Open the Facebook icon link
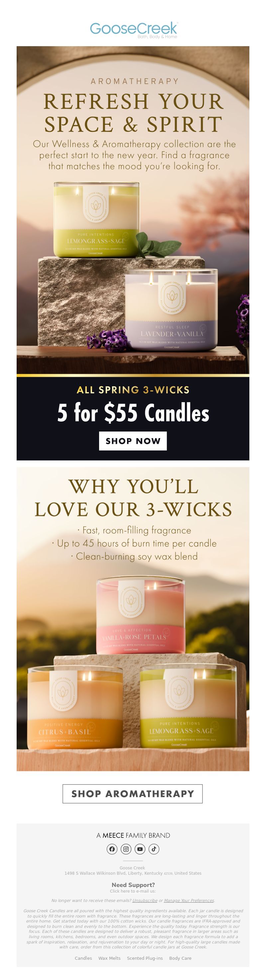Screen dimensions: 266x980 [112, 849]
